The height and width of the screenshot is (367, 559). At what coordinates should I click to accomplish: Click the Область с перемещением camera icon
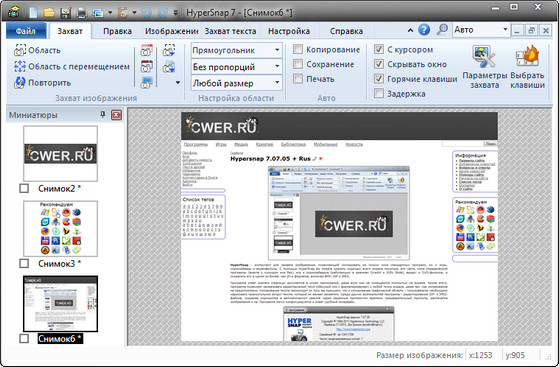(20, 66)
